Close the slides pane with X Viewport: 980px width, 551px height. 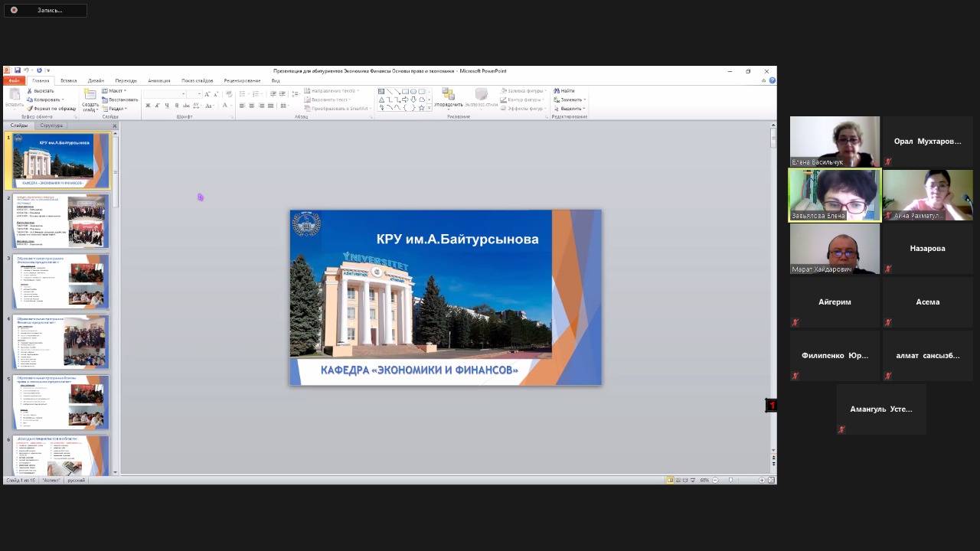point(115,126)
